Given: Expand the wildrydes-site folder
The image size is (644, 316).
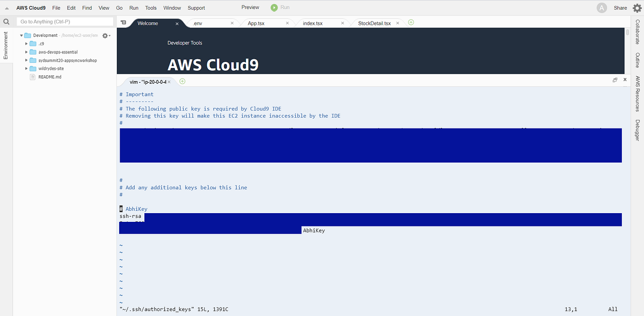Looking at the screenshot, I should click(x=27, y=68).
